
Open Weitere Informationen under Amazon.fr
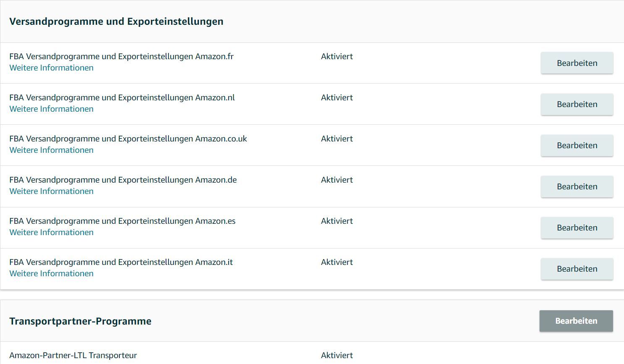[x=51, y=68]
